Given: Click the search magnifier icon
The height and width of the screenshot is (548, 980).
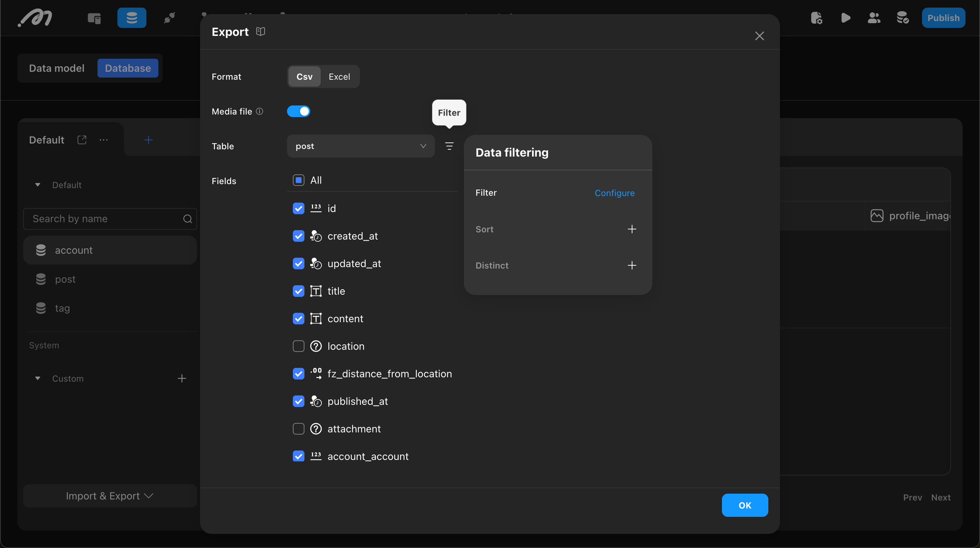Looking at the screenshot, I should [187, 219].
